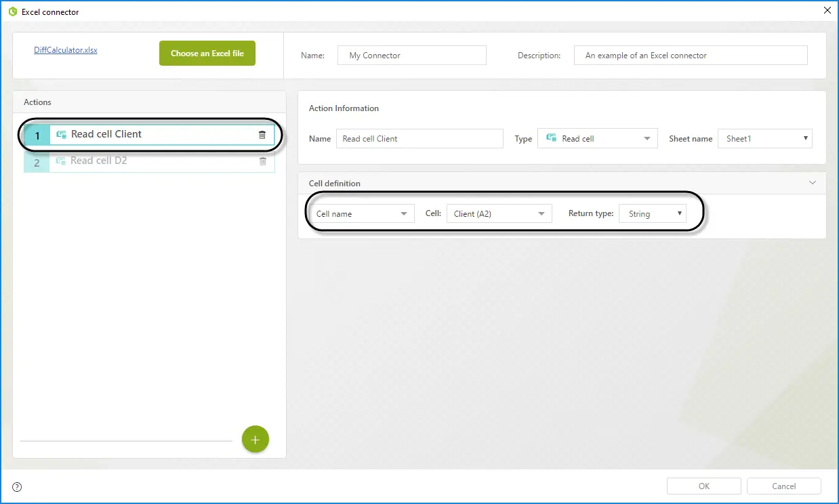Click the Excel connector app icon in title bar
Image resolution: width=839 pixels, height=504 pixels.
[x=12, y=12]
